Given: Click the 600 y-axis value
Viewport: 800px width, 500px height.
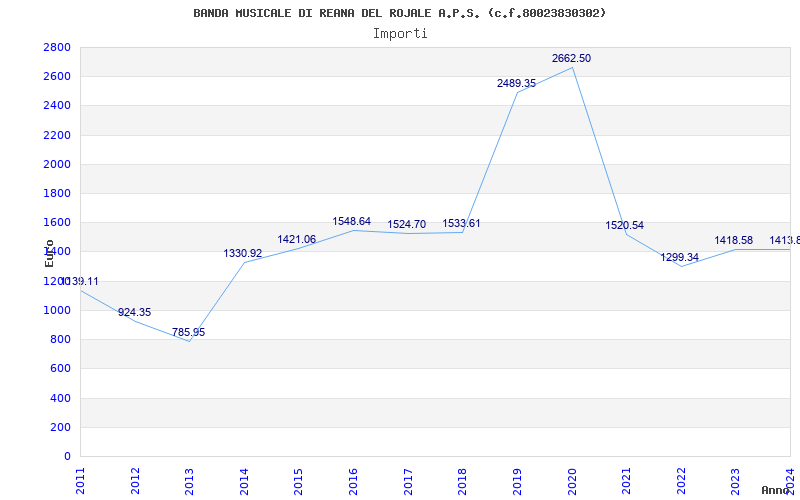Looking at the screenshot, I should click(61, 368).
